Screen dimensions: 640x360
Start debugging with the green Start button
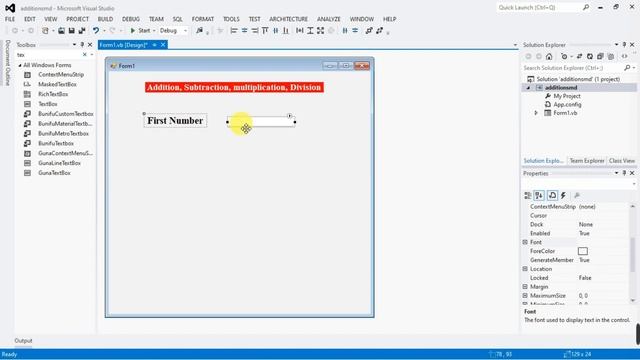coord(140,31)
